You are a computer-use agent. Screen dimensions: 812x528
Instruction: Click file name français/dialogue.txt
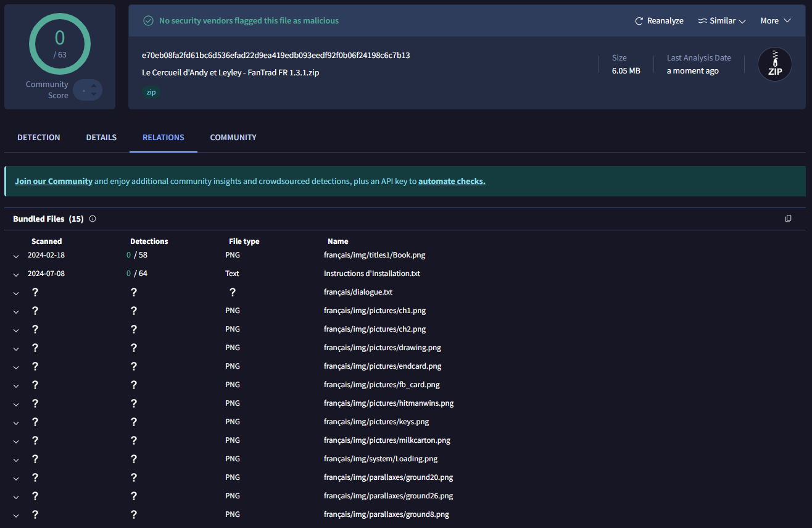(x=358, y=292)
